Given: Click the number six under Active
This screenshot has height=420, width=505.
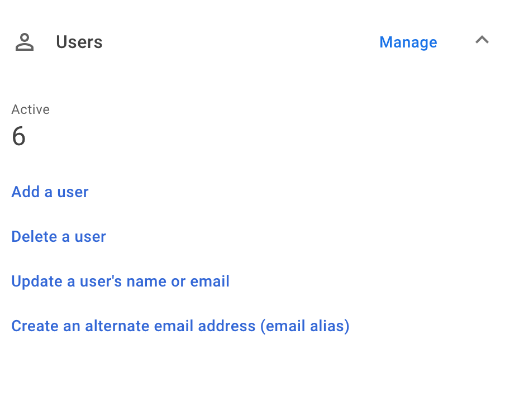Looking at the screenshot, I should point(18,136).
